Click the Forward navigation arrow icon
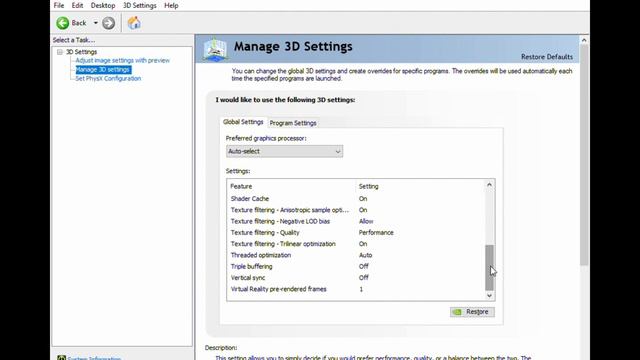The height and width of the screenshot is (360, 640). (108, 23)
